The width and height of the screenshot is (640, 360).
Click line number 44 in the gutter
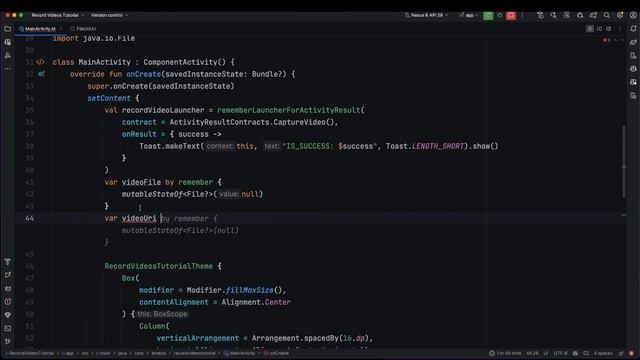click(29, 218)
